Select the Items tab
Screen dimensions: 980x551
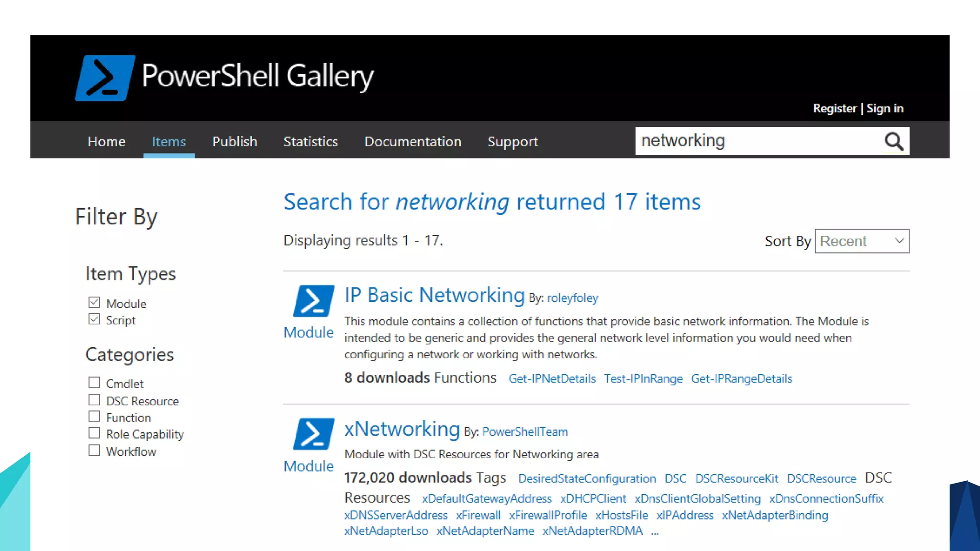coord(169,142)
